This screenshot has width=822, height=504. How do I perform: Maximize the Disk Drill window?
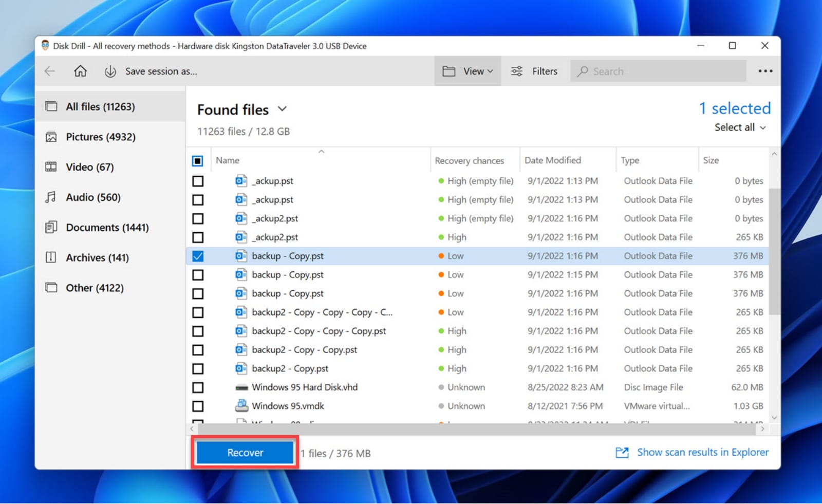coord(732,46)
